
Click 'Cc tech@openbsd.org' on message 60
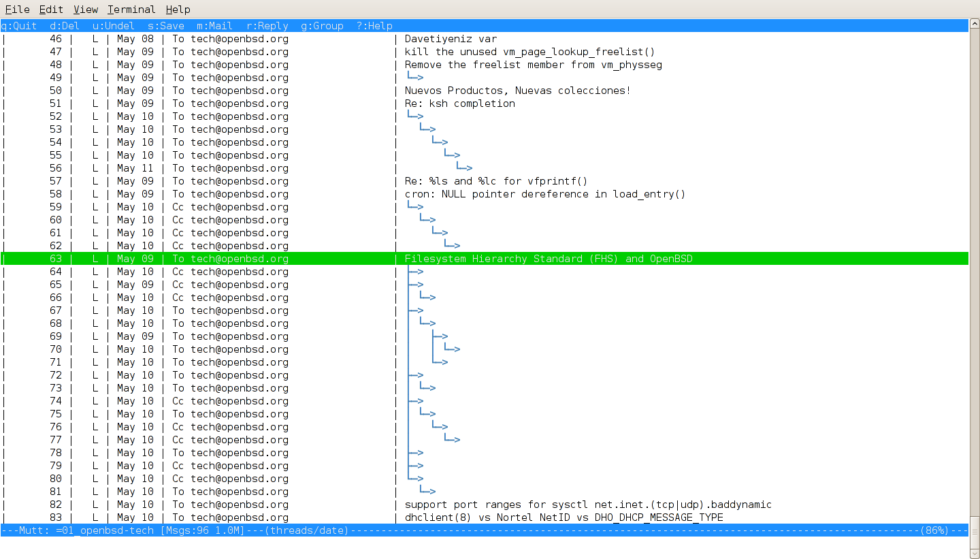click(230, 220)
